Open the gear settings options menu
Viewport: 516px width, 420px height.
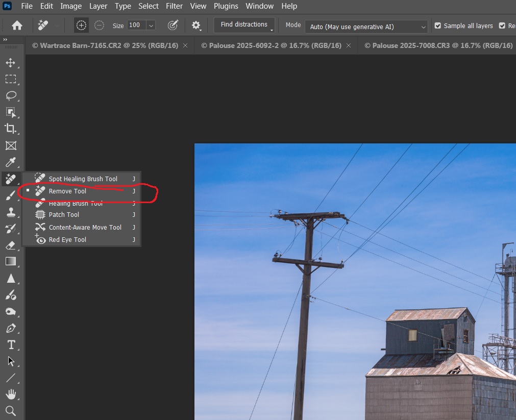click(196, 26)
